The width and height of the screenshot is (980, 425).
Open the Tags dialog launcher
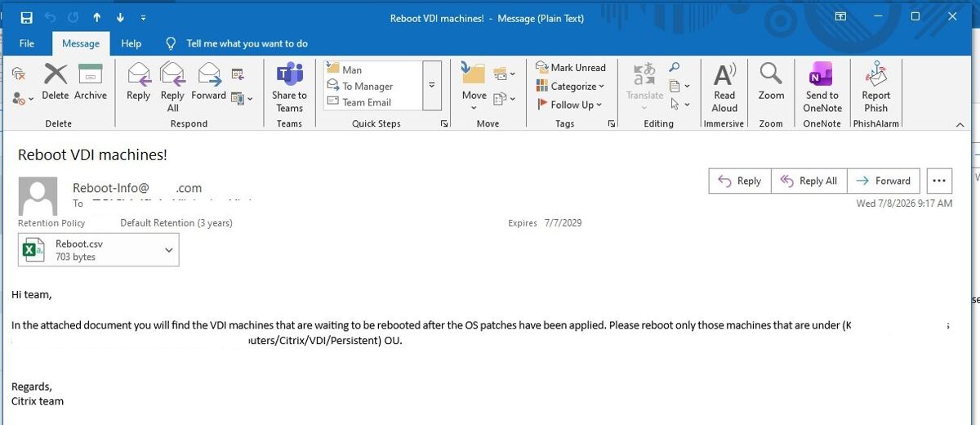click(x=611, y=124)
